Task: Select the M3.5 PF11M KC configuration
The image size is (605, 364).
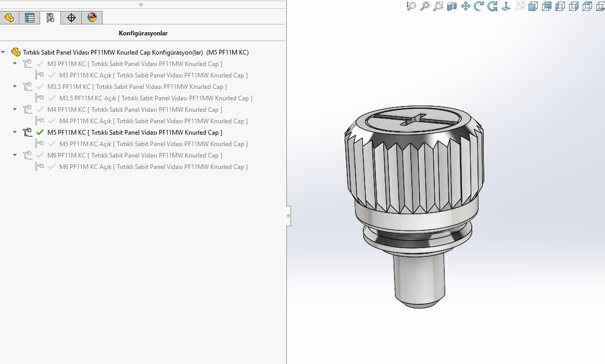Action: point(137,87)
